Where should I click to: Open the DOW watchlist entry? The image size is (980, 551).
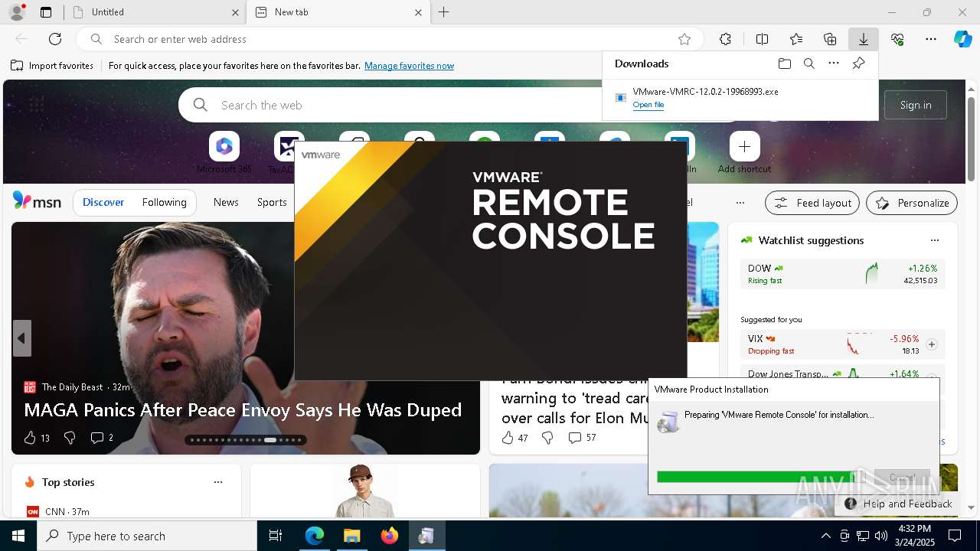coord(842,274)
